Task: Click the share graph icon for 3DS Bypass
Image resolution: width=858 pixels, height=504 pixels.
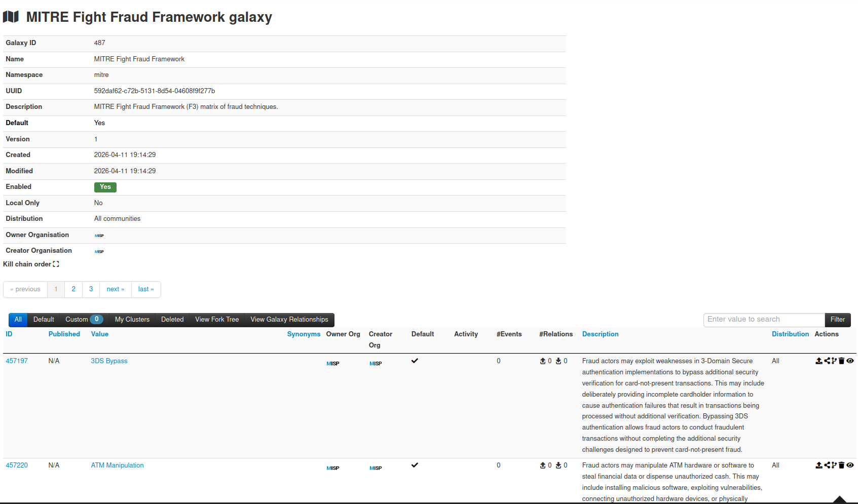Action: click(827, 361)
